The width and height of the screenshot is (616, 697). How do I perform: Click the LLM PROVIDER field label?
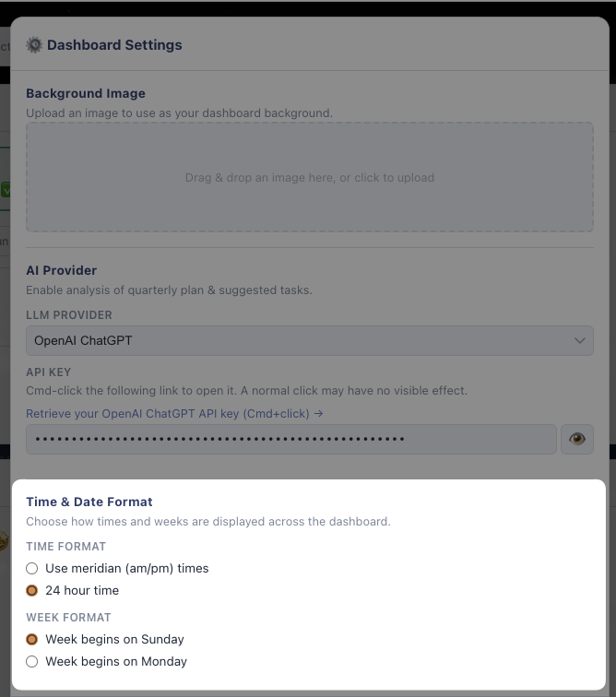[x=69, y=315]
